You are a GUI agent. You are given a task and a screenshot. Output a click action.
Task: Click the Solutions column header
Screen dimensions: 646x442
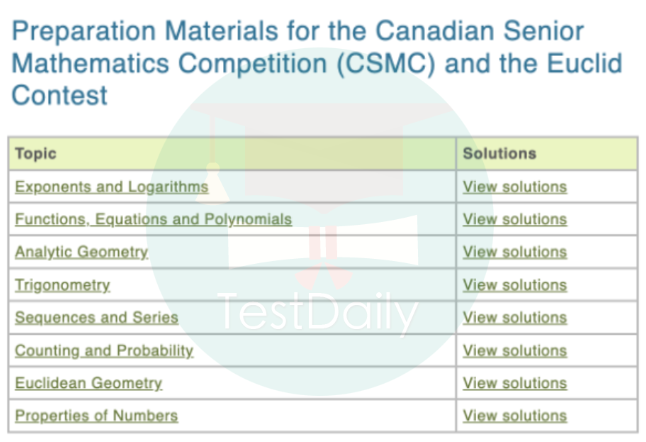click(499, 154)
